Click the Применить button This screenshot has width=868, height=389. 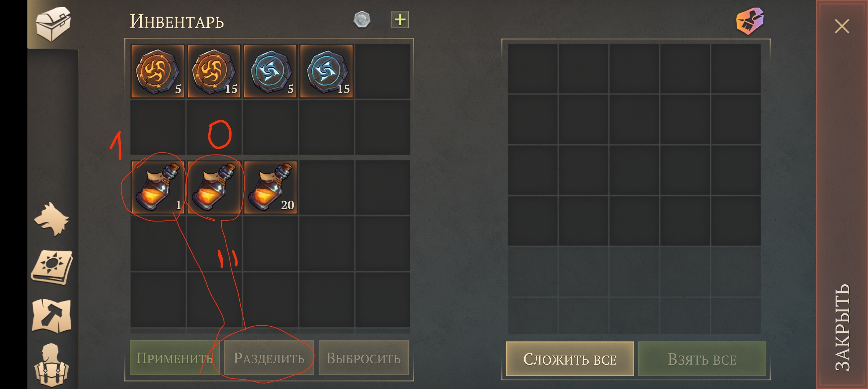click(174, 358)
